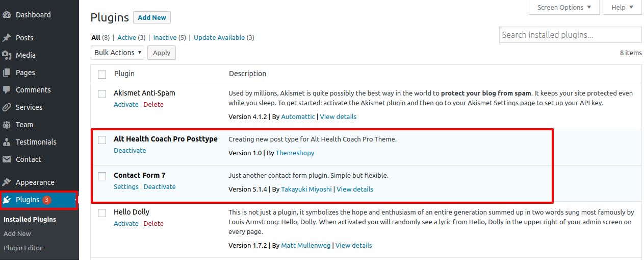
Task: Click the Team group icon
Action: click(x=7, y=125)
